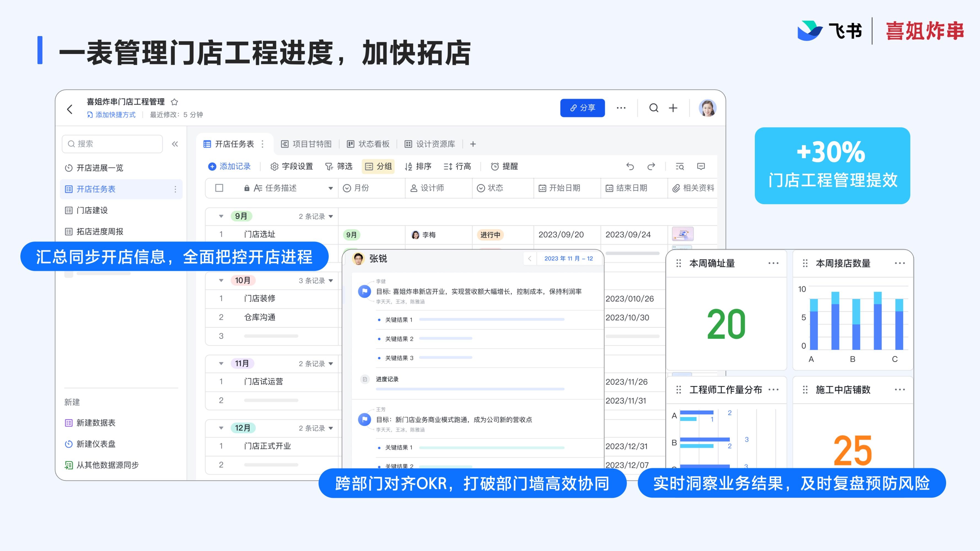Image resolution: width=980 pixels, height=551 pixels.
Task: Open the comments icon in toolbar
Action: [701, 166]
